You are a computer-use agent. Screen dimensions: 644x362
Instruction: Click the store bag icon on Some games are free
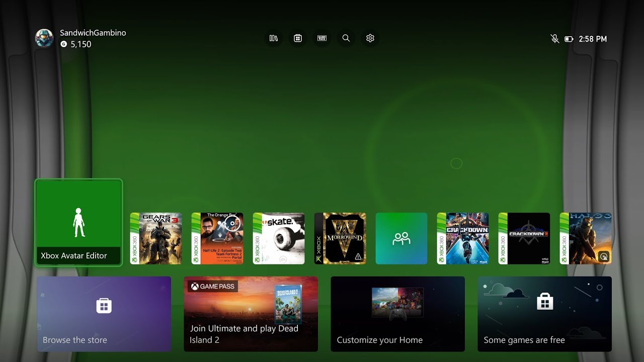click(x=545, y=301)
